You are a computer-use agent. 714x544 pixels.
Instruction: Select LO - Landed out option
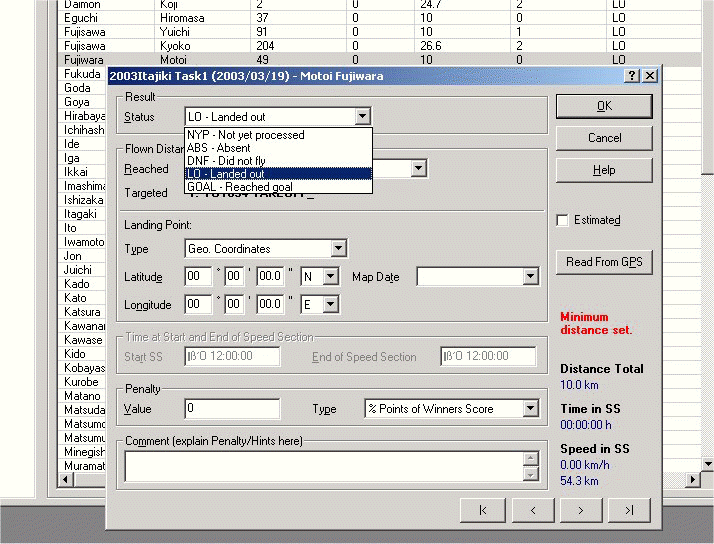278,174
